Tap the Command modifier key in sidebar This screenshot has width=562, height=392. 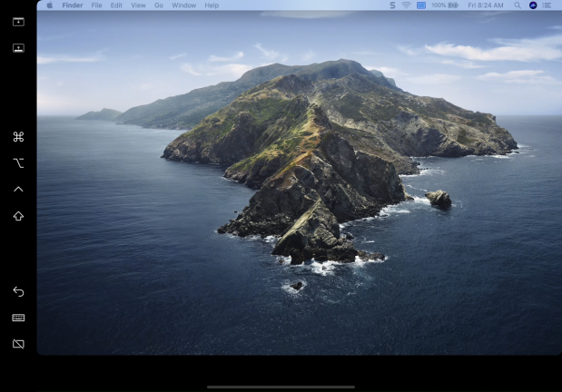pos(18,137)
